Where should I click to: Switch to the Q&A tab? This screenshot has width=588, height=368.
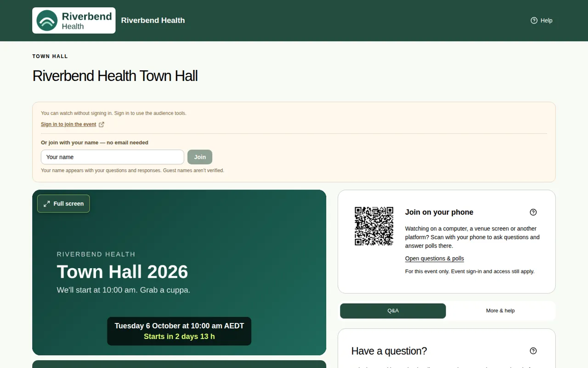(x=393, y=311)
